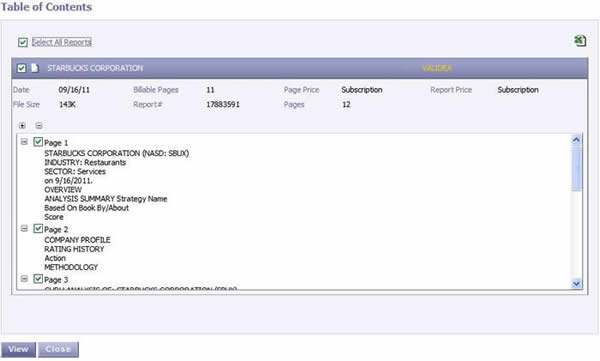Click the file size value 143K

point(67,105)
